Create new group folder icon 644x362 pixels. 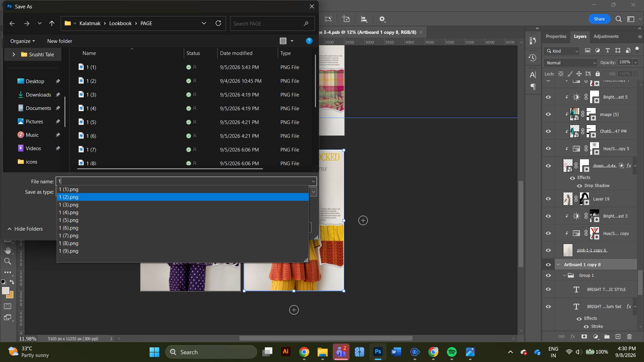(x=607, y=337)
